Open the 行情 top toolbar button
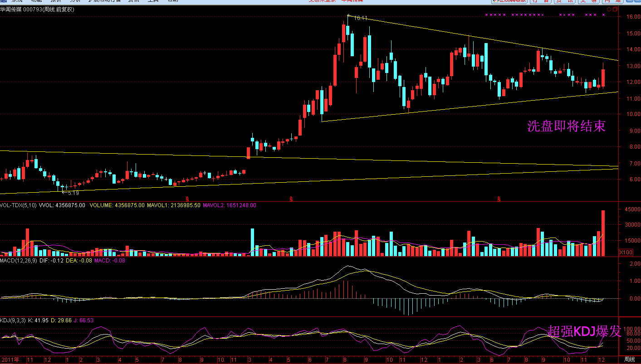Screen dimensions: 641x364 [x=540, y=1]
